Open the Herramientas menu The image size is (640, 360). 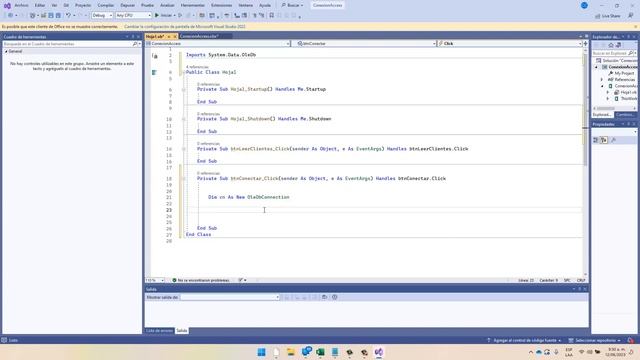tap(193, 5)
